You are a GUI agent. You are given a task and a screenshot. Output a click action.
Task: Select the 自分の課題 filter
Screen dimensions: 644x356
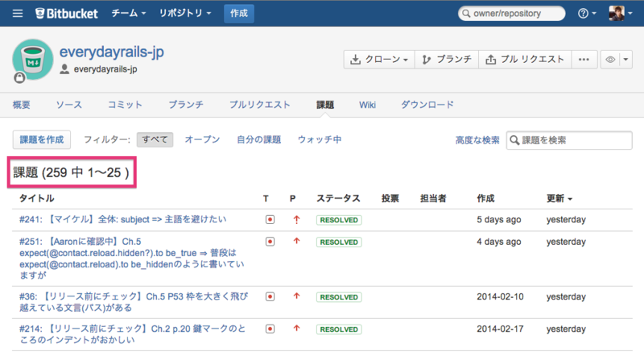coord(258,140)
